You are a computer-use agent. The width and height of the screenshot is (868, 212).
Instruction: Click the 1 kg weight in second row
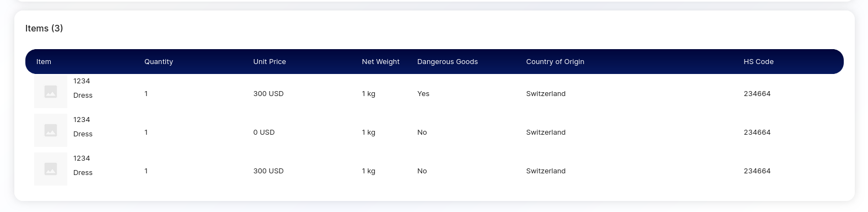pyautogui.click(x=369, y=132)
